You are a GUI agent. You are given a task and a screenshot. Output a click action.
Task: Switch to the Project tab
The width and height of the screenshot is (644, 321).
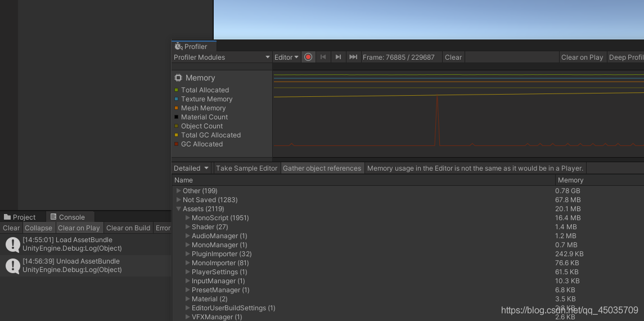24,217
